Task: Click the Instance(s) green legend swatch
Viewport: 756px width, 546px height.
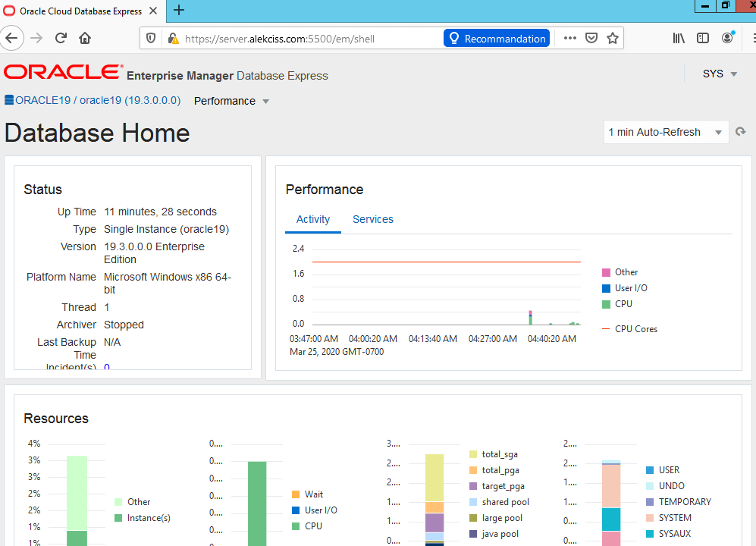Action: pos(118,518)
